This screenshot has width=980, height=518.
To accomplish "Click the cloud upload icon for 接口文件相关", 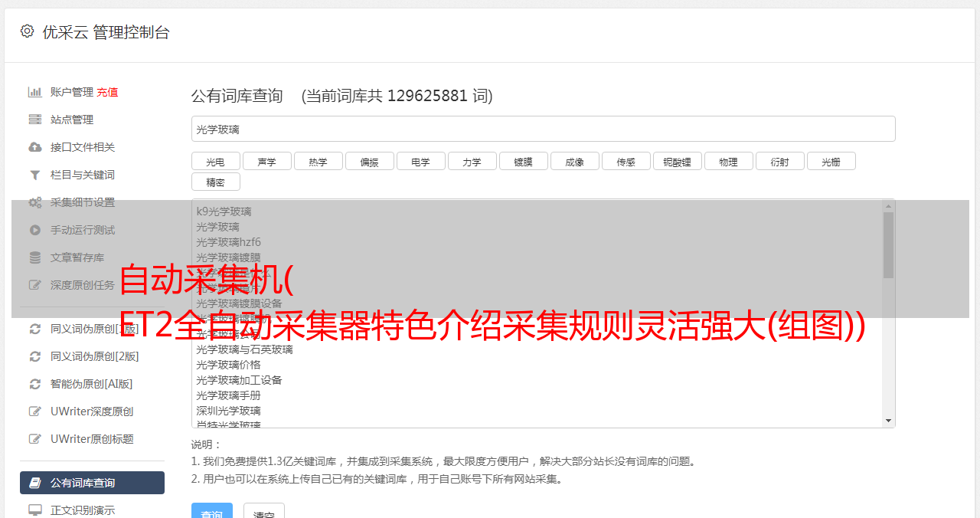I will pos(35,147).
